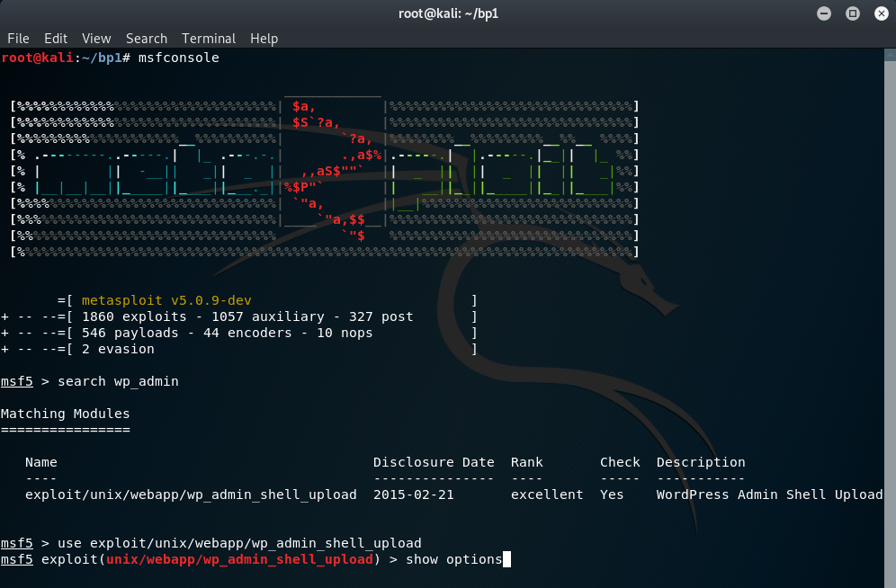896x588 pixels.
Task: Open the File menu
Action: (x=18, y=39)
